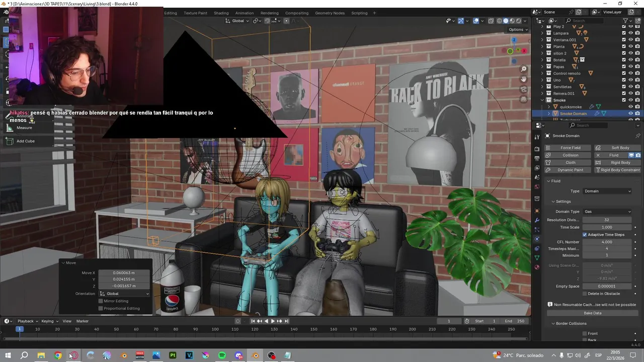644x362 pixels.
Task: Select the Measure tool
Action: [24, 128]
